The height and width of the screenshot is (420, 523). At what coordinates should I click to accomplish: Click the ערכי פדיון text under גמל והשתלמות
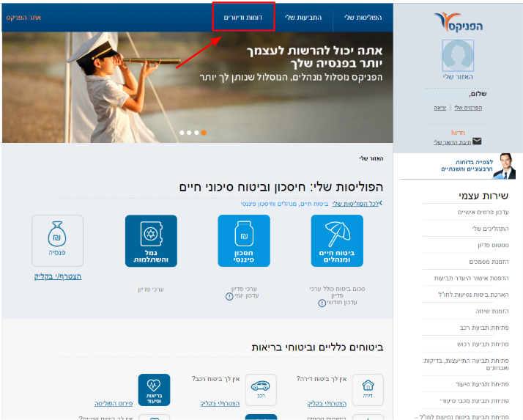point(151,290)
